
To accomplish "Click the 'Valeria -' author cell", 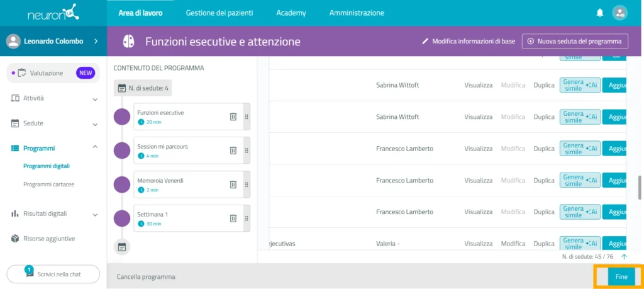I will pyautogui.click(x=387, y=244).
